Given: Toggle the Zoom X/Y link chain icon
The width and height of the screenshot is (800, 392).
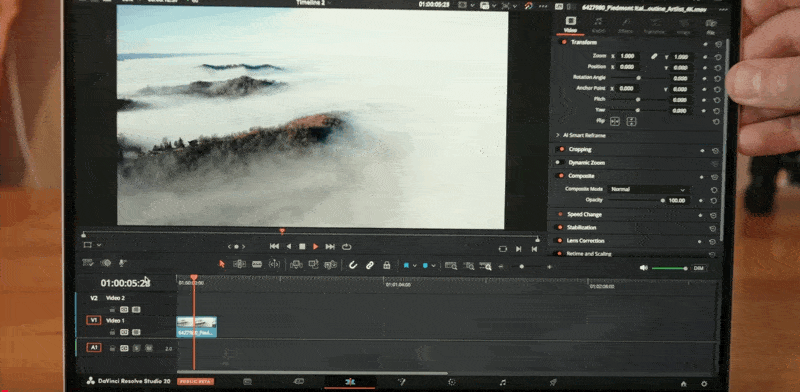Looking at the screenshot, I should [x=655, y=56].
